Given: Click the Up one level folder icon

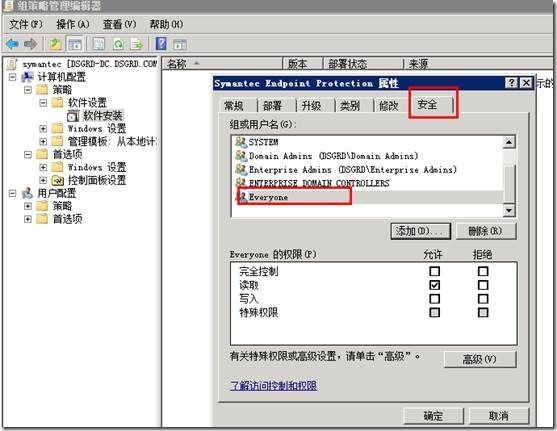Looking at the screenshot, I should pos(55,44).
